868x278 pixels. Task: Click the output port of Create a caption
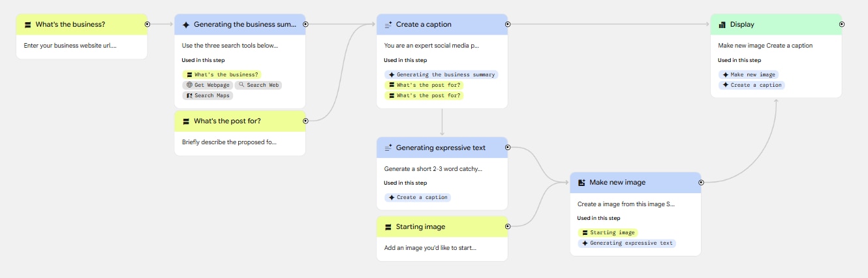pos(508,24)
